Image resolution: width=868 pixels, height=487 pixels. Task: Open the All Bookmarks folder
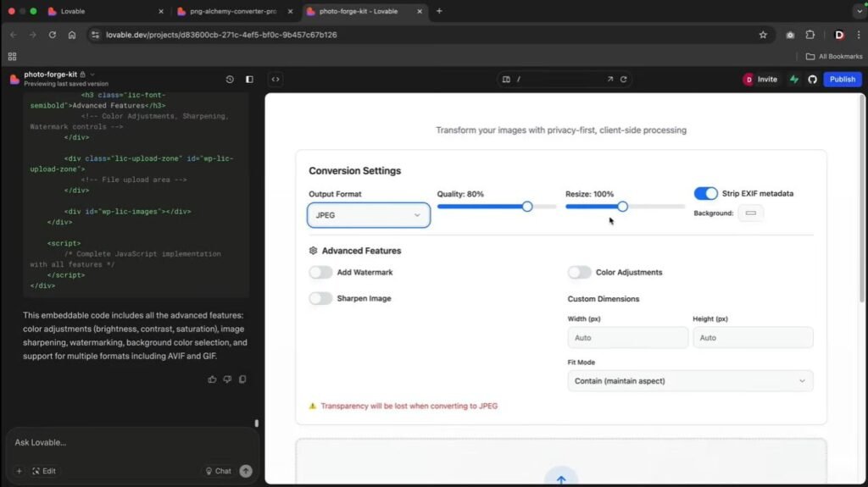pos(834,57)
